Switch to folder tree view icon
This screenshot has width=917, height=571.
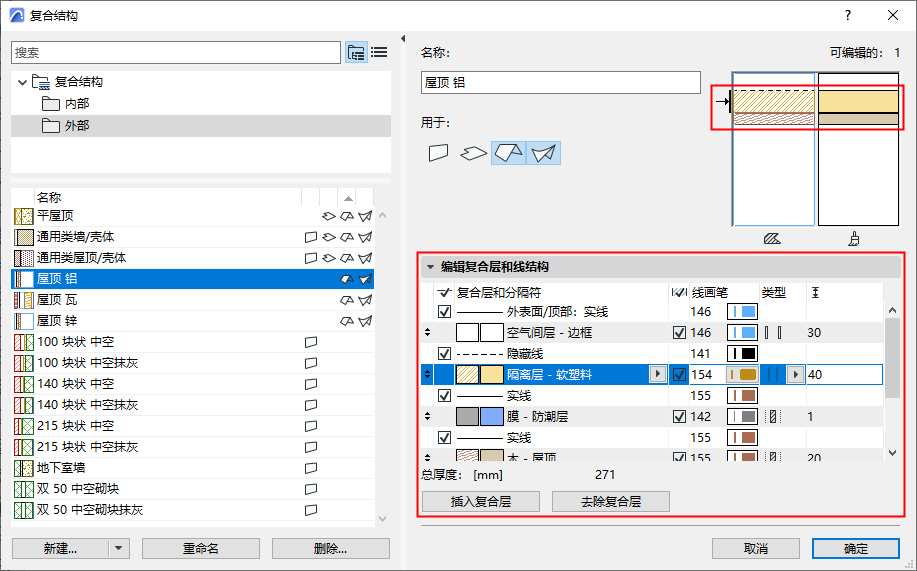356,53
